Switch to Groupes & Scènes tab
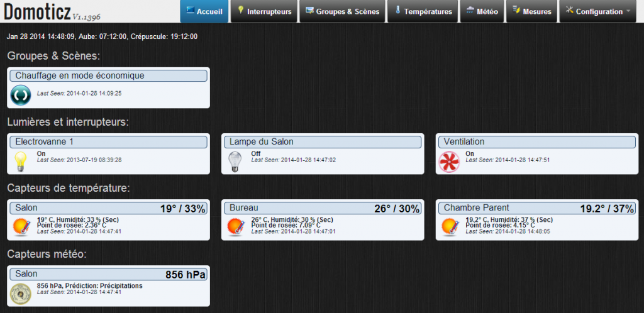Viewport: 644px width, 313px height. pyautogui.click(x=342, y=11)
